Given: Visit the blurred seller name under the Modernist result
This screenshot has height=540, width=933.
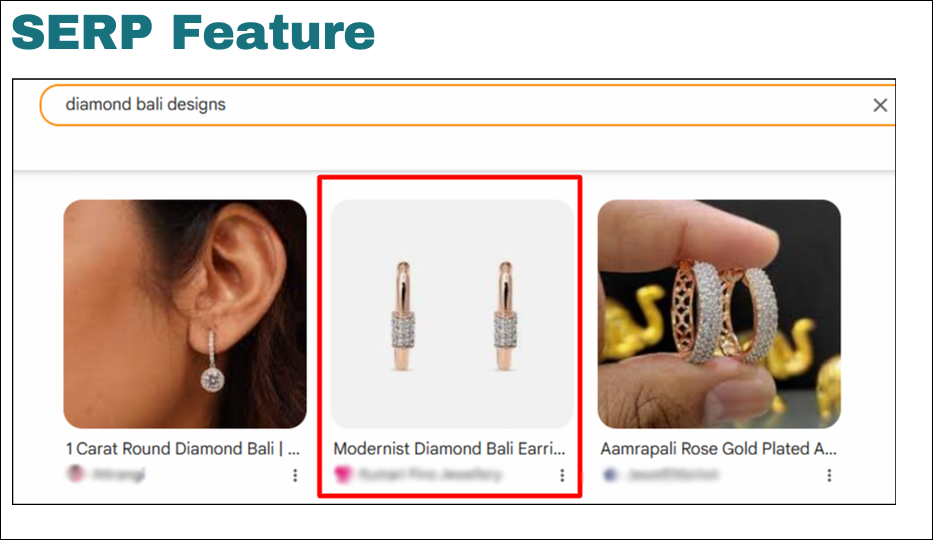Looking at the screenshot, I should pyautogui.click(x=430, y=474).
